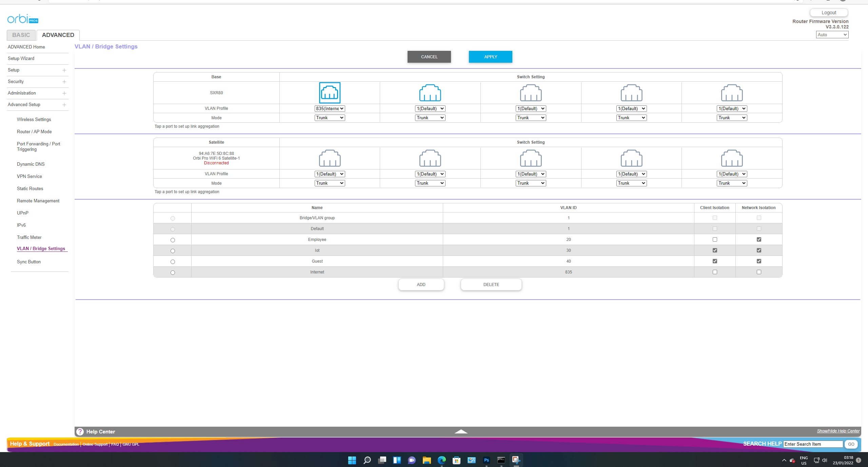Click the Help Center question mark icon
The image size is (868, 467).
point(80,431)
